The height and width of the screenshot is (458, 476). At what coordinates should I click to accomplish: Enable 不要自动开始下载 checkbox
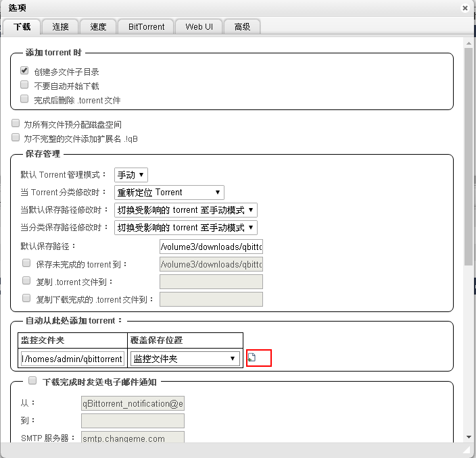24,84
